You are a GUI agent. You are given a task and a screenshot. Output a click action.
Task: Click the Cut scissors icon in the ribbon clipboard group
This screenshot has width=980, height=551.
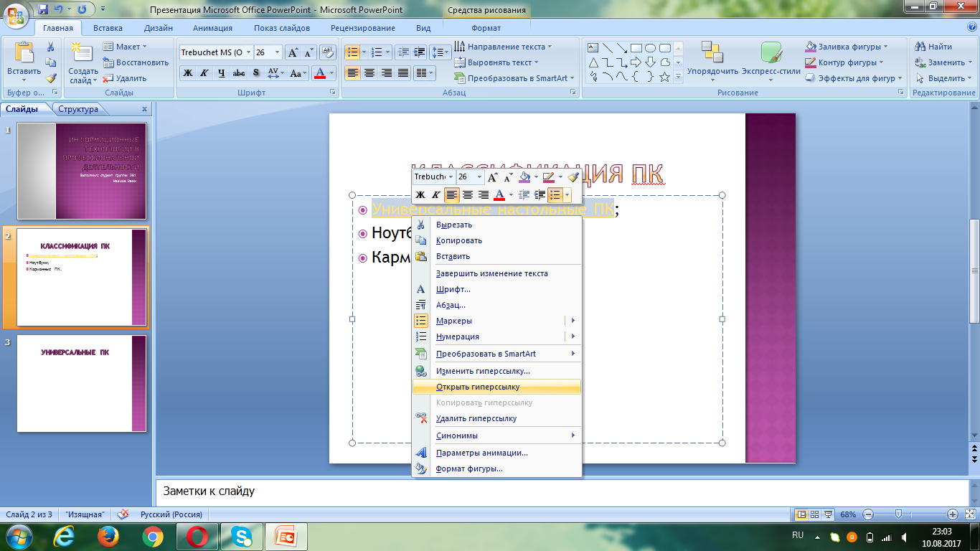pos(51,47)
